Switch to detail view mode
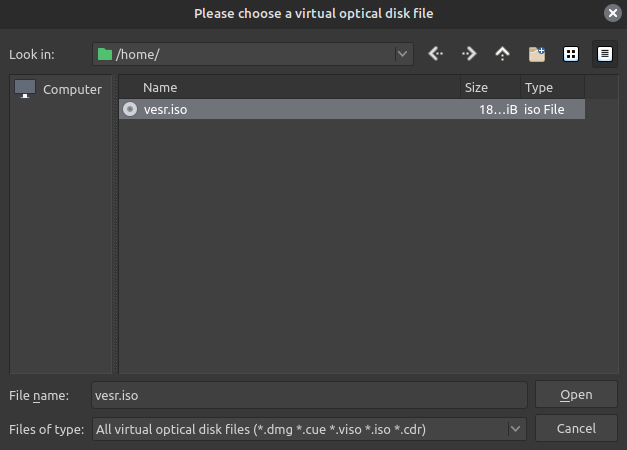 [x=604, y=54]
